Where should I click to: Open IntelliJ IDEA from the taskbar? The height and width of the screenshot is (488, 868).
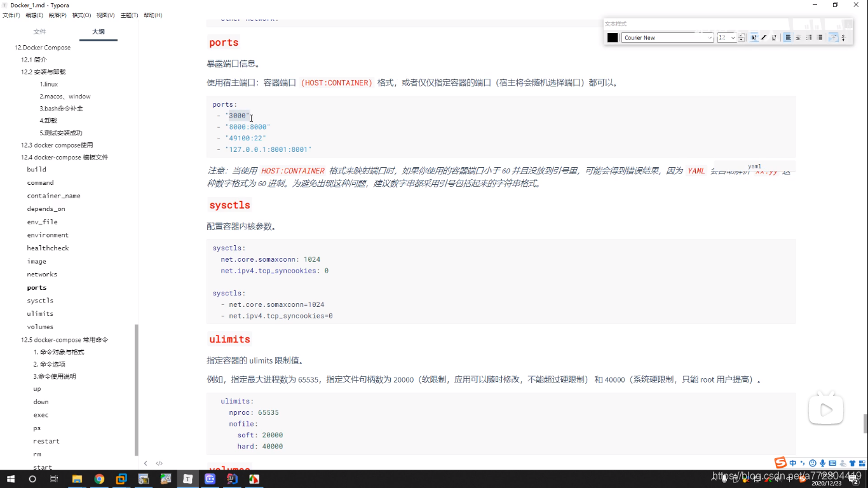232,479
